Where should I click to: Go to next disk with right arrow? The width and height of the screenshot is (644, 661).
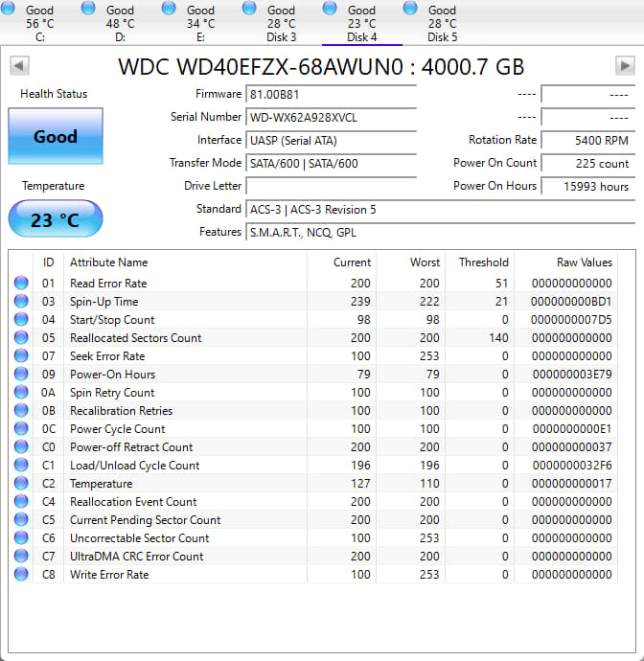[625, 65]
